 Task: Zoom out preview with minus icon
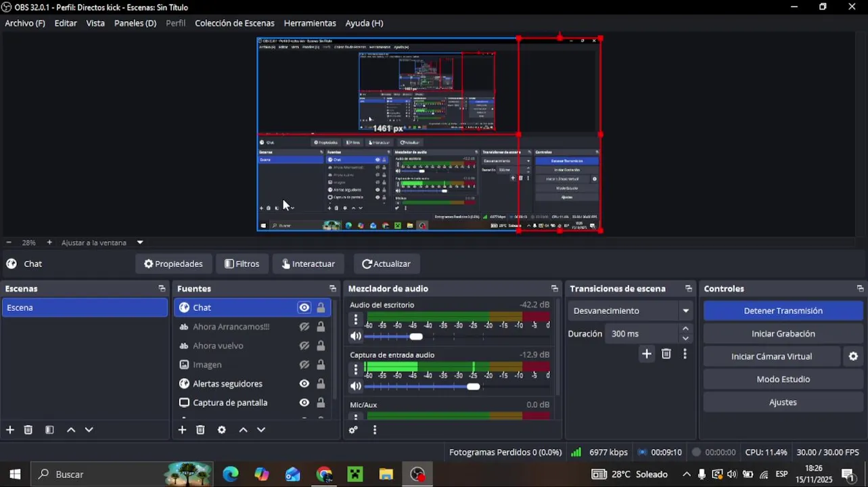9,242
